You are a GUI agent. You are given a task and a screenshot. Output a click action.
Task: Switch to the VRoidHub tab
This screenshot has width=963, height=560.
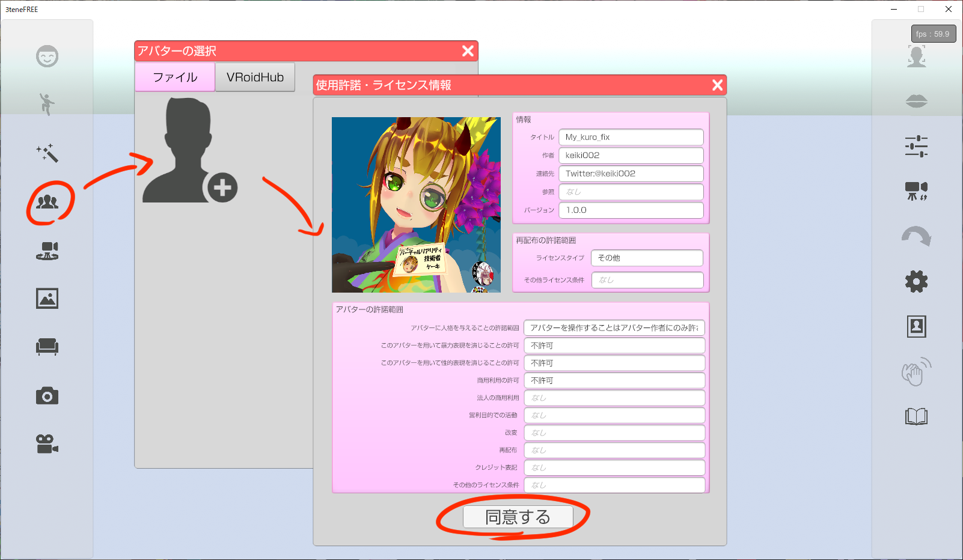pos(255,78)
